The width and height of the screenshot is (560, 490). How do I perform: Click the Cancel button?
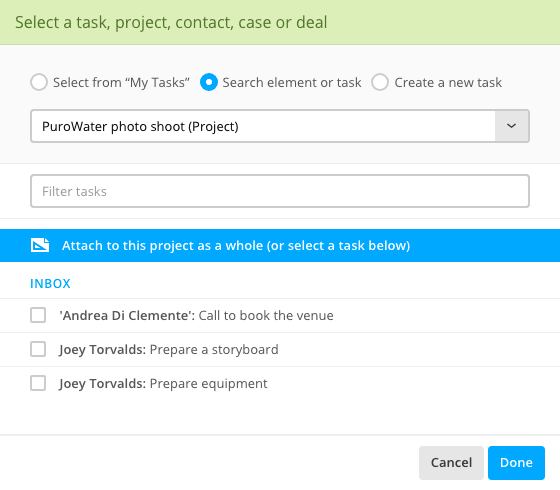[x=451, y=462]
